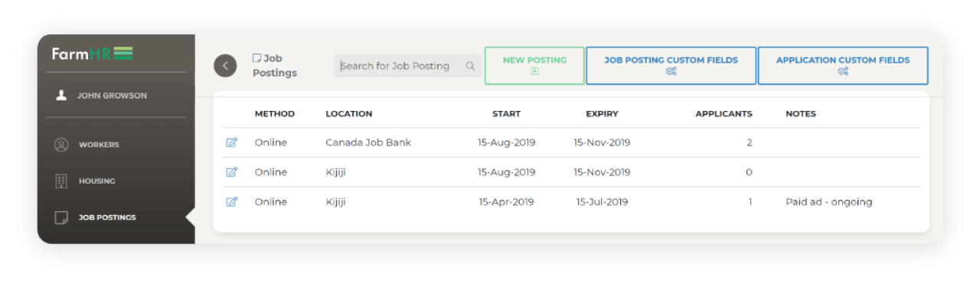Edit the Kijiji posting starting 15-Aug-2019
Screen dimensions: 980x284
point(232,172)
